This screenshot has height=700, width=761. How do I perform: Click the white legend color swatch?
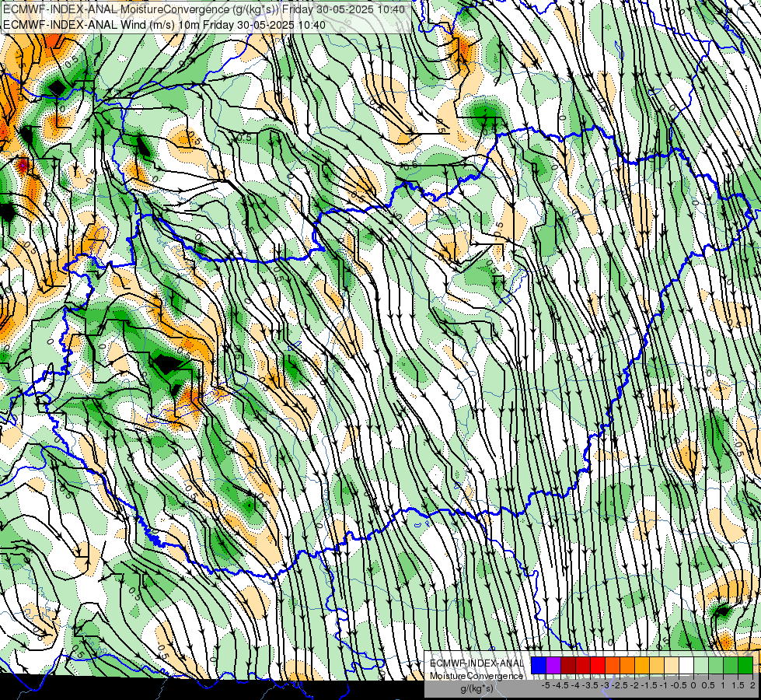pos(686,665)
